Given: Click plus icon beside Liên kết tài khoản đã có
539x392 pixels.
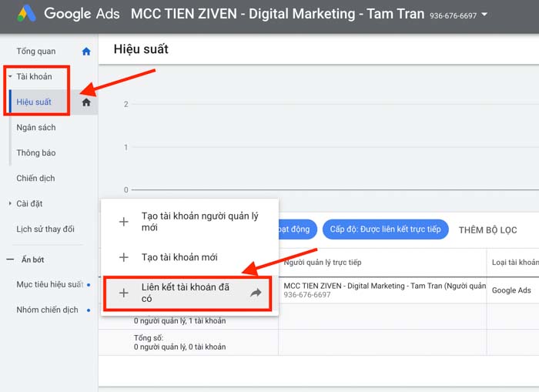Looking at the screenshot, I should pyautogui.click(x=124, y=293).
